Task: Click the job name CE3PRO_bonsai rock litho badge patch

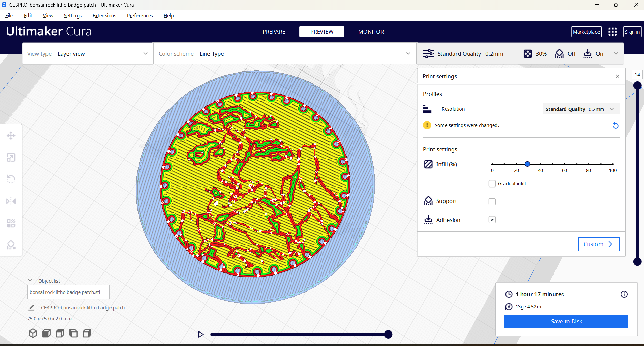Action: coord(83,308)
